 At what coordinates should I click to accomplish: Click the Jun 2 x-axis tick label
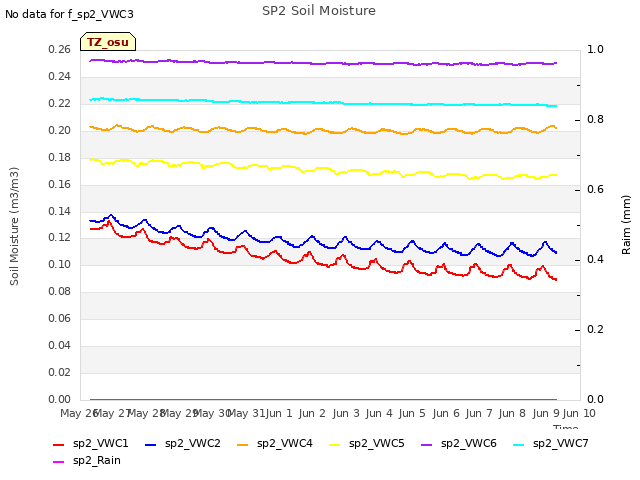point(312,413)
